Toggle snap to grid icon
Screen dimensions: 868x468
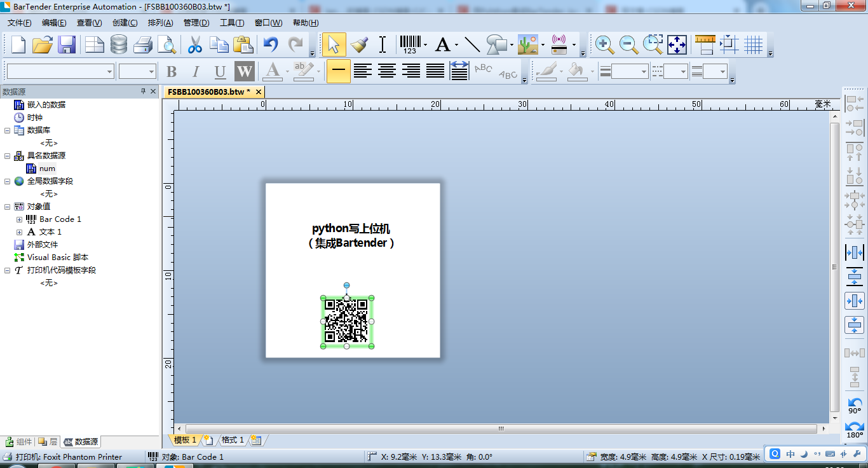pyautogui.click(x=729, y=45)
